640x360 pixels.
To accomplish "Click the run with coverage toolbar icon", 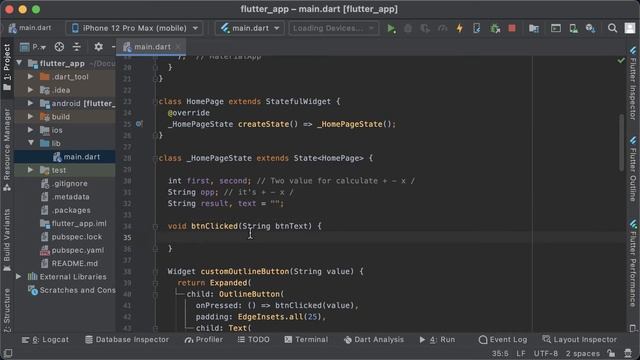I will pyautogui.click(x=425, y=28).
